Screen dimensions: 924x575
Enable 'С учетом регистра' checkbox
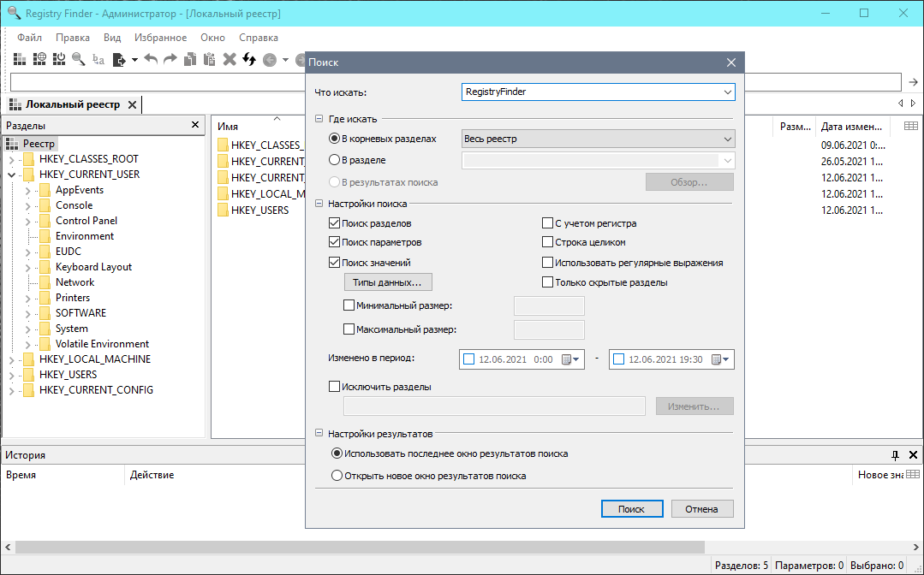[x=548, y=223]
